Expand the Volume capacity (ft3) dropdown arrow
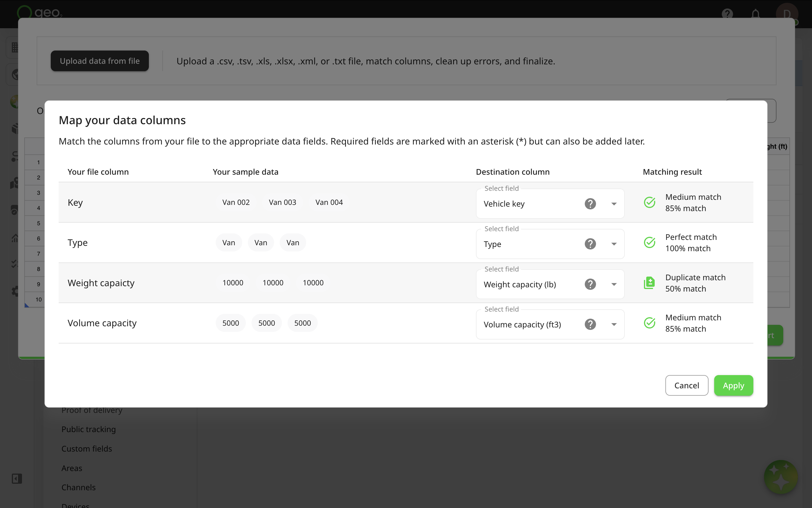This screenshot has width=812, height=508. [614, 325]
